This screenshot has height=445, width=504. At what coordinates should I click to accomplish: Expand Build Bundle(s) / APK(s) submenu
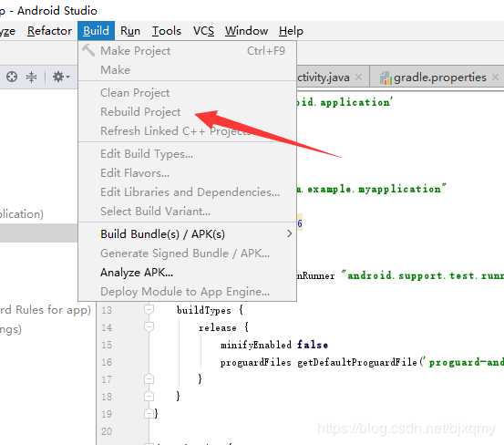[187, 234]
